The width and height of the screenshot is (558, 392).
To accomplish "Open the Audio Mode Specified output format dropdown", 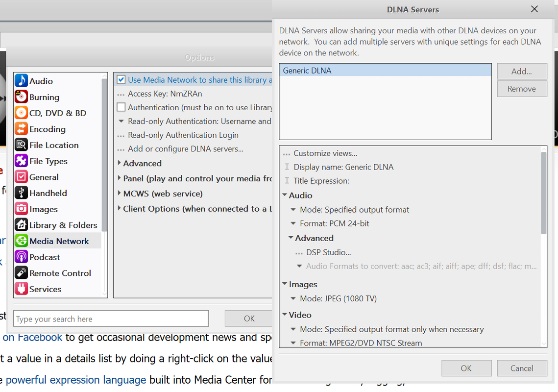I will point(293,209).
